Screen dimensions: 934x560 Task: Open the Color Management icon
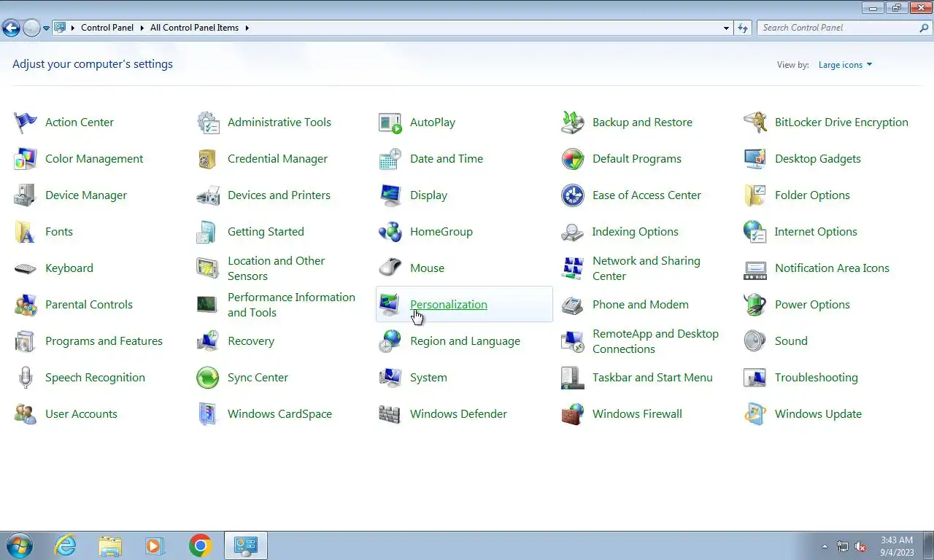coord(26,159)
